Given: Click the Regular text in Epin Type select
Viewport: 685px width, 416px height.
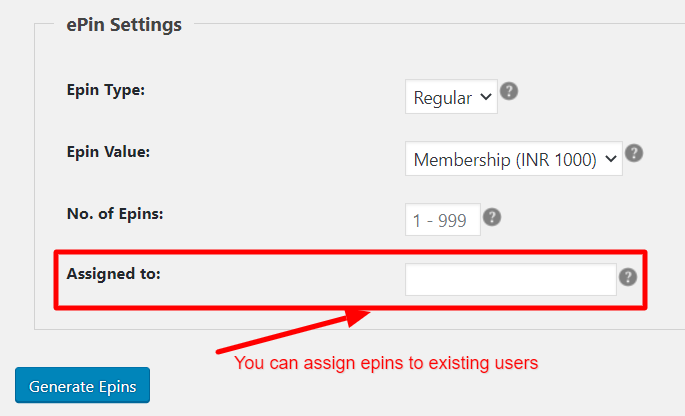Looking at the screenshot, I should tap(443, 98).
